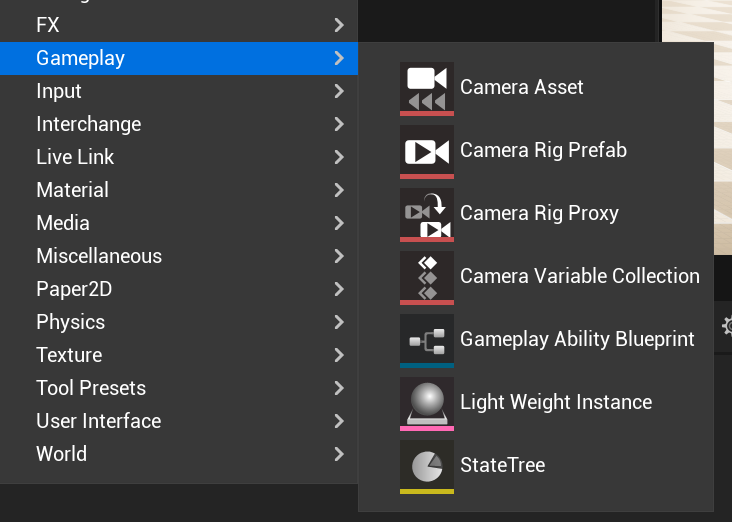Expand the FX submenu arrow
This screenshot has height=522, width=732.
click(340, 25)
